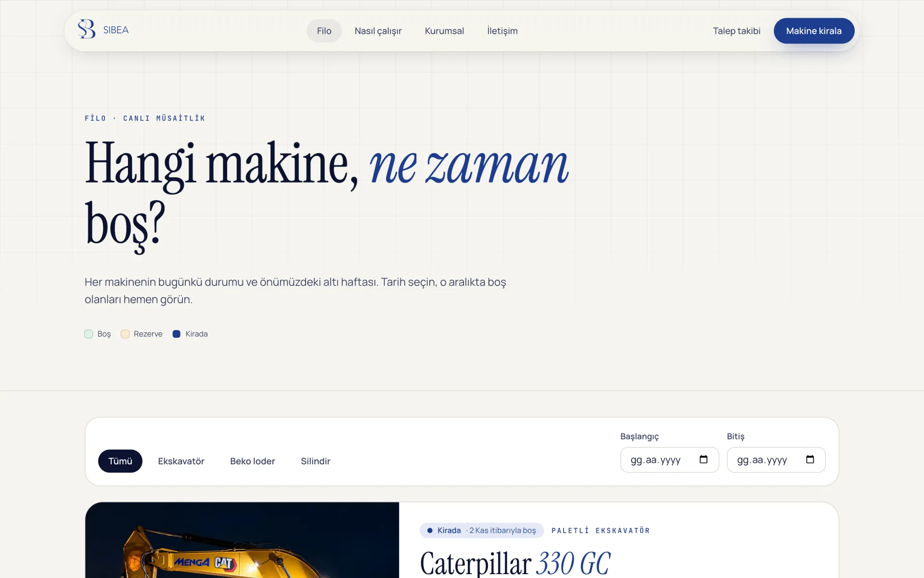
Task: Filter by Ekskavatör category
Action: point(181,461)
